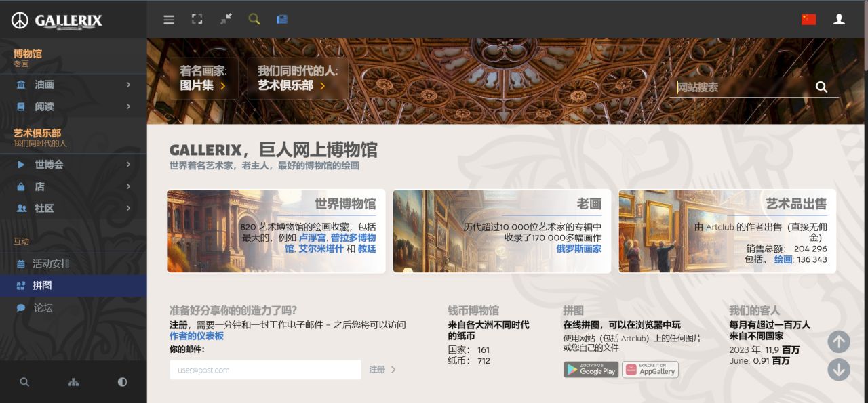The width and height of the screenshot is (868, 403).
Task: Click the scroll-down round arrow button
Action: [x=839, y=369]
